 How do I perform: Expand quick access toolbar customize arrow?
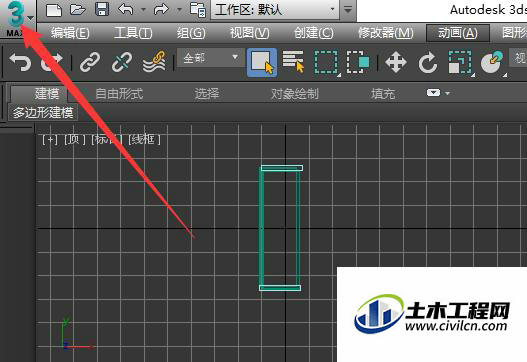point(348,10)
